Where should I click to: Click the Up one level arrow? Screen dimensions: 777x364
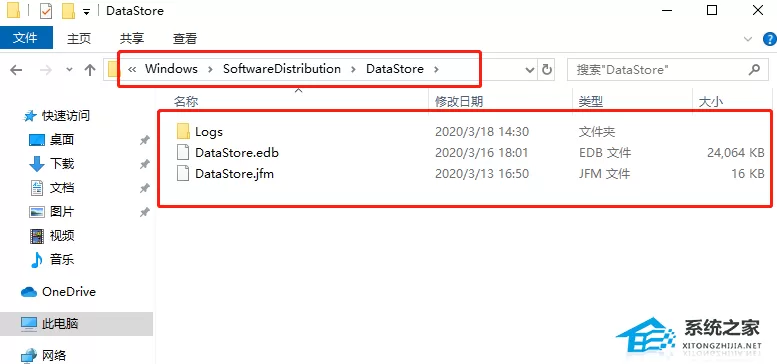click(x=90, y=70)
